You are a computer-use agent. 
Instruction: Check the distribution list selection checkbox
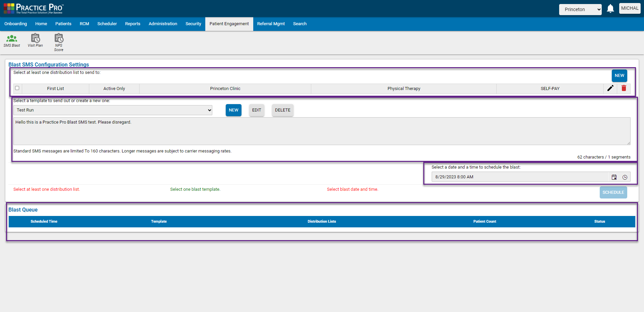[x=17, y=88]
